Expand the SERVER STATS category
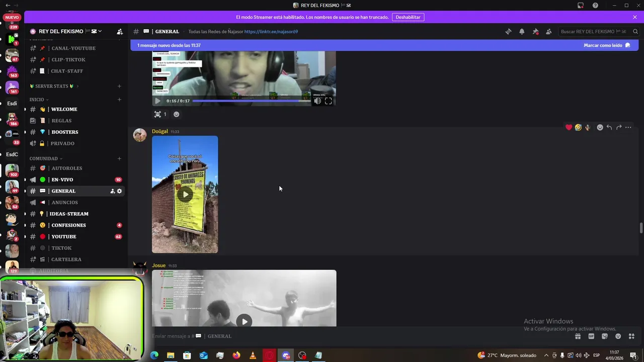The width and height of the screenshot is (644, 362). click(54, 86)
